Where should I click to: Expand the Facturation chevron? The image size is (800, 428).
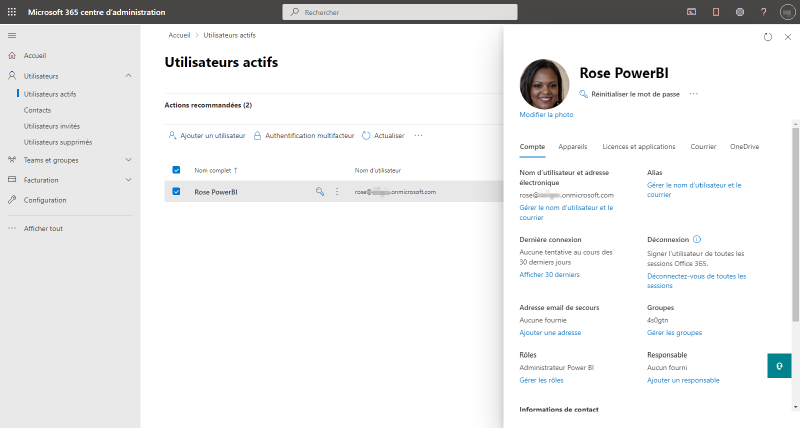(x=128, y=180)
